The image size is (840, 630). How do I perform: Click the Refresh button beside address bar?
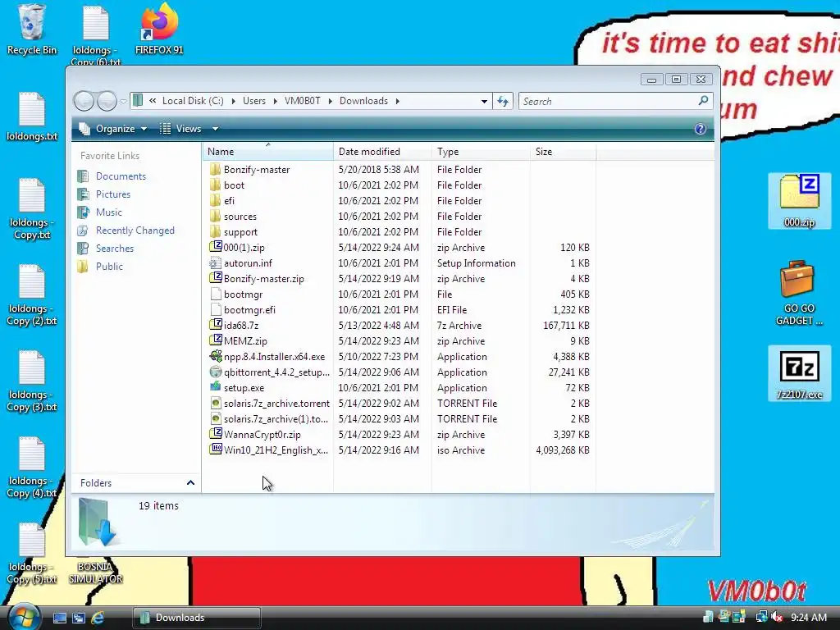pyautogui.click(x=503, y=101)
